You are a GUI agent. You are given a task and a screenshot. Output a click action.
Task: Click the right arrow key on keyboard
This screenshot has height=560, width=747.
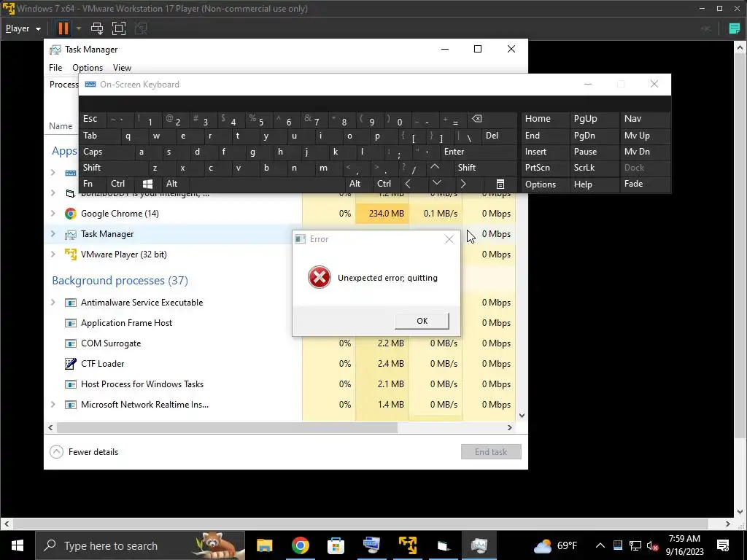[x=462, y=184]
